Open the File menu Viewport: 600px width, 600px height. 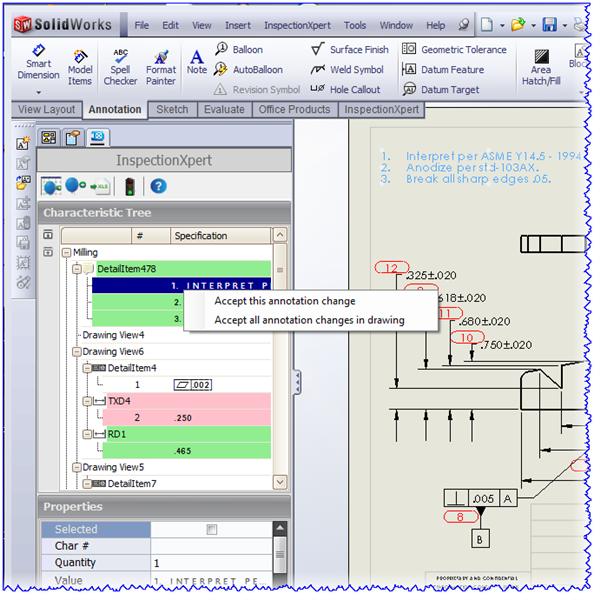tap(142, 25)
